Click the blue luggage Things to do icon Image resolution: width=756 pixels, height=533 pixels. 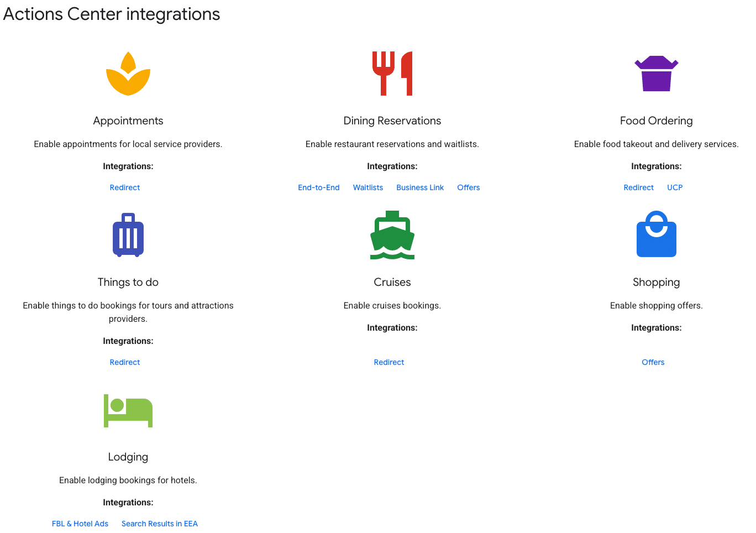128,235
